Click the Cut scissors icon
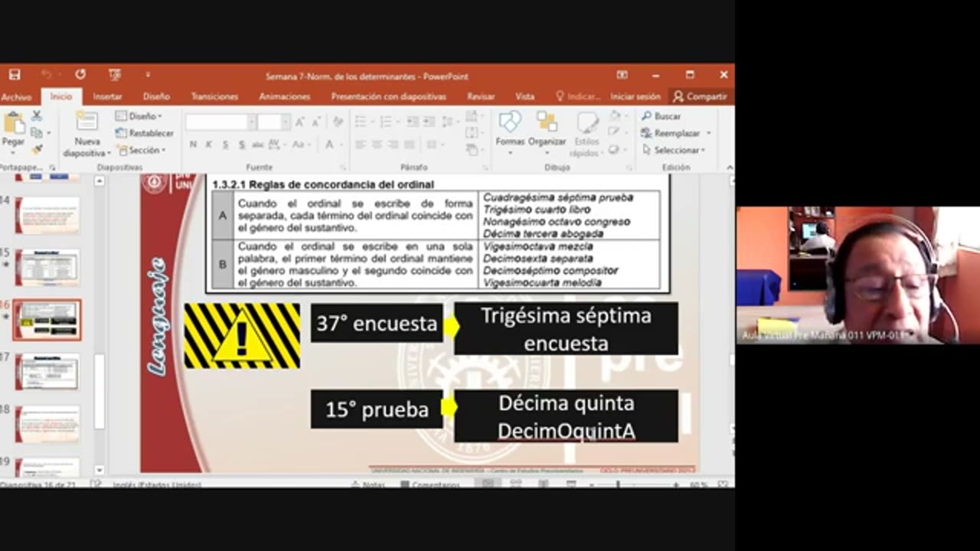The width and height of the screenshot is (980, 551). (x=36, y=116)
